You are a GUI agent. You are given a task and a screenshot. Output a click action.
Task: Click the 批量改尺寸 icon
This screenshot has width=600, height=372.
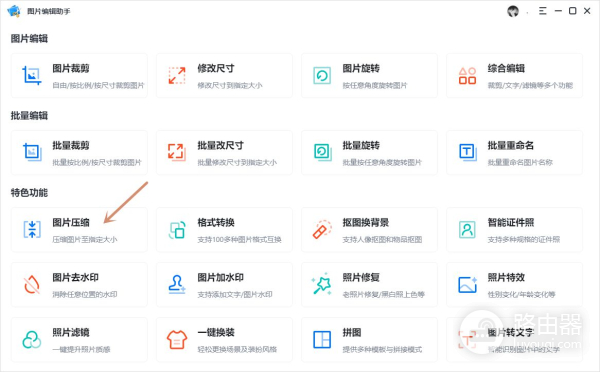click(177, 152)
